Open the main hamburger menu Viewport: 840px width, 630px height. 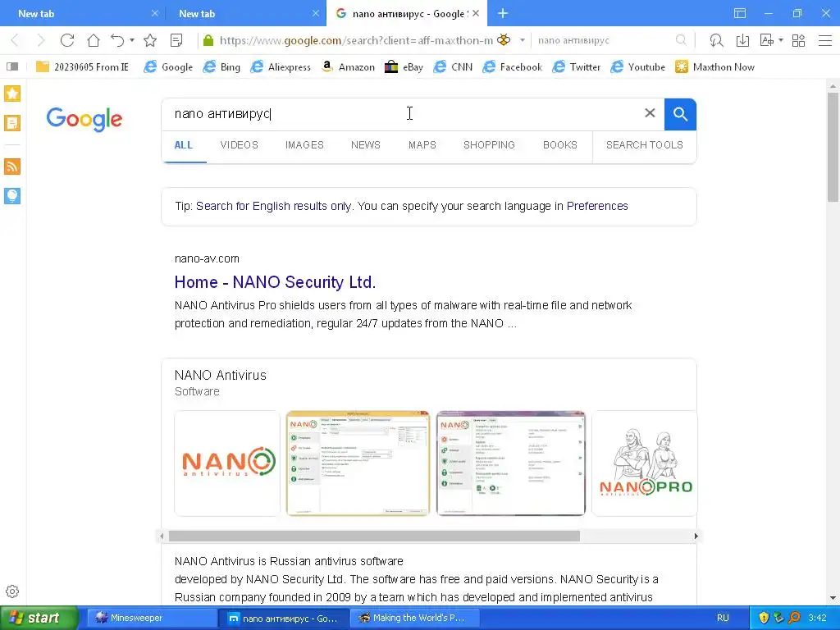click(825, 40)
